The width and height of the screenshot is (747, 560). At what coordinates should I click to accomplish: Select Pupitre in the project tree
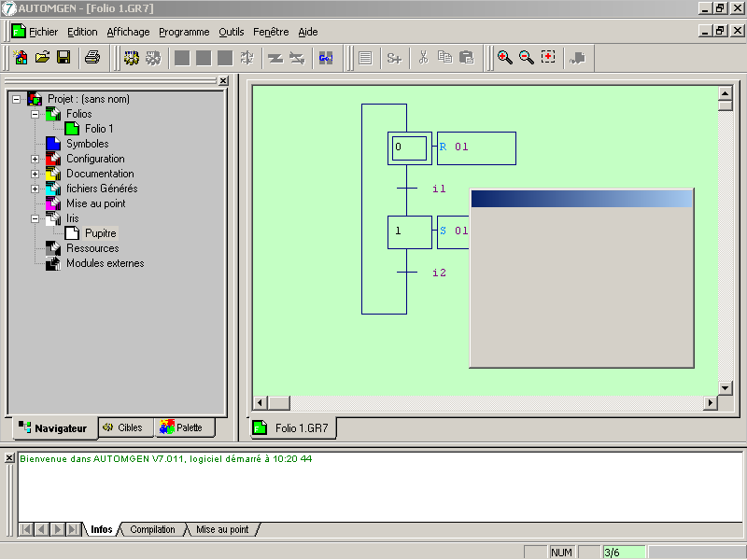[x=100, y=233]
